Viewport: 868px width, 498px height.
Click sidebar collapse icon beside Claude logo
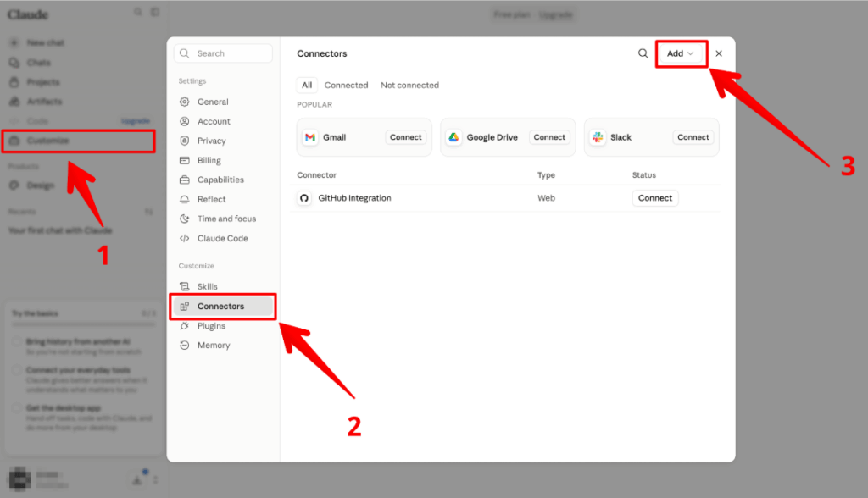[x=155, y=12]
